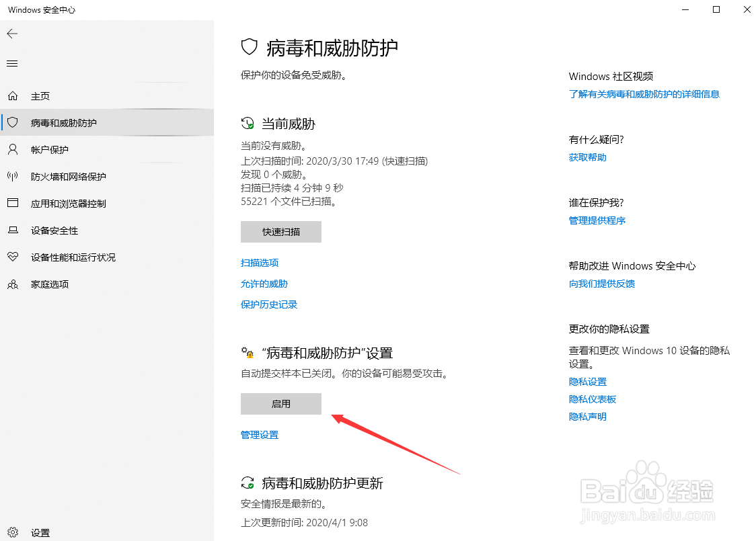Screen dimensions: 756x541
Task: Toggle the hamburger navigation menu
Action: pos(12,64)
